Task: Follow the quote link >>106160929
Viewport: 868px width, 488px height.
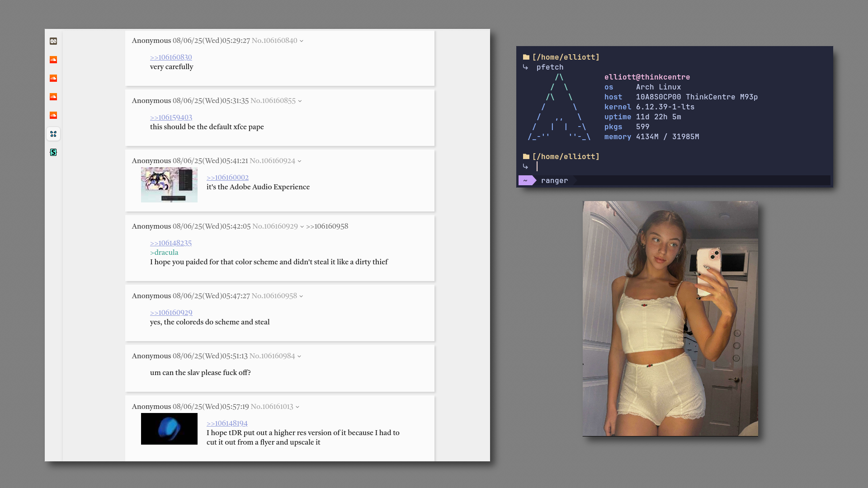Action: click(x=171, y=312)
